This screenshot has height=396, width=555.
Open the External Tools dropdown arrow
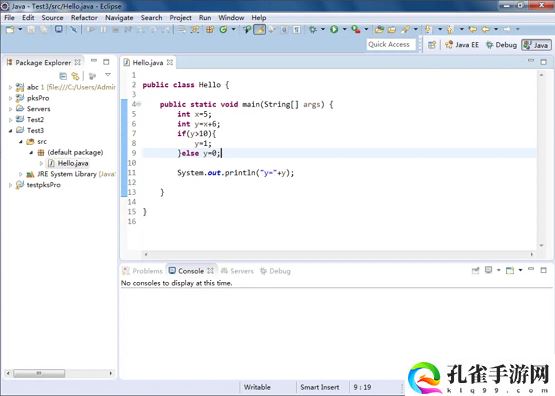pyautogui.click(x=366, y=29)
